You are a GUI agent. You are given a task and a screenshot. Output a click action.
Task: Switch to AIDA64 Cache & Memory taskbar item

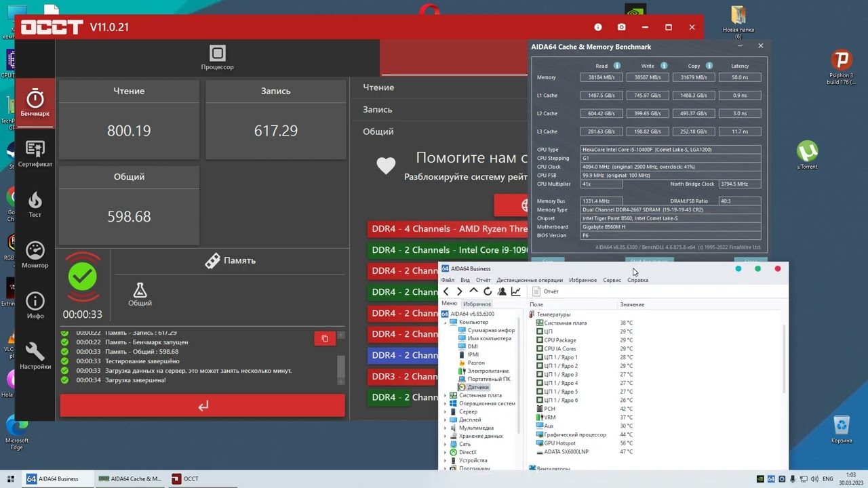(130, 479)
